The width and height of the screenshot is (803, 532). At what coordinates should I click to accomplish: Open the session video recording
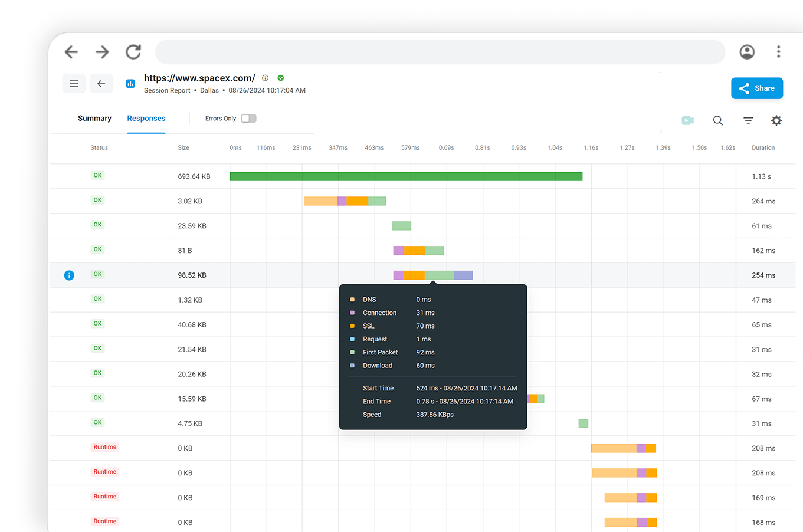687,120
